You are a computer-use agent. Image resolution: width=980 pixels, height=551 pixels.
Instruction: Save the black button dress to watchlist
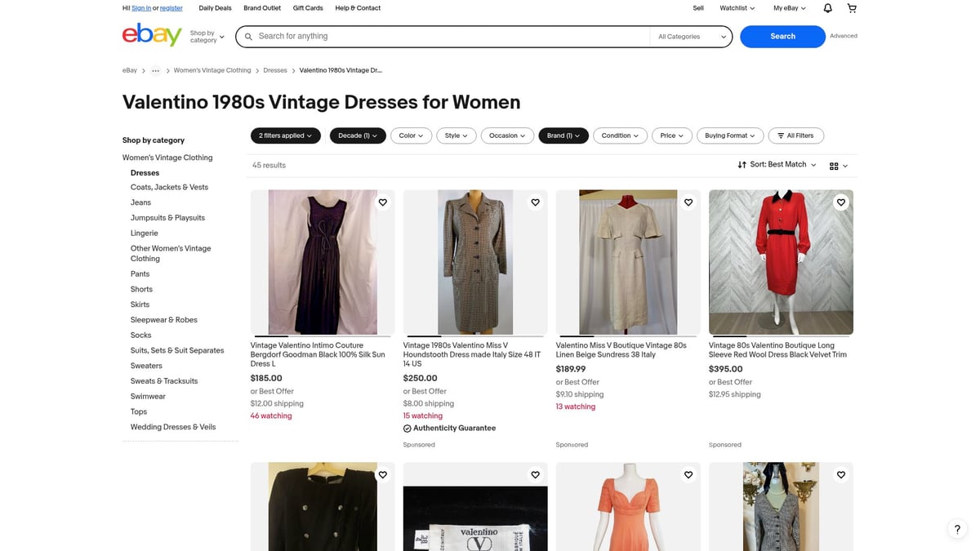pos(382,474)
